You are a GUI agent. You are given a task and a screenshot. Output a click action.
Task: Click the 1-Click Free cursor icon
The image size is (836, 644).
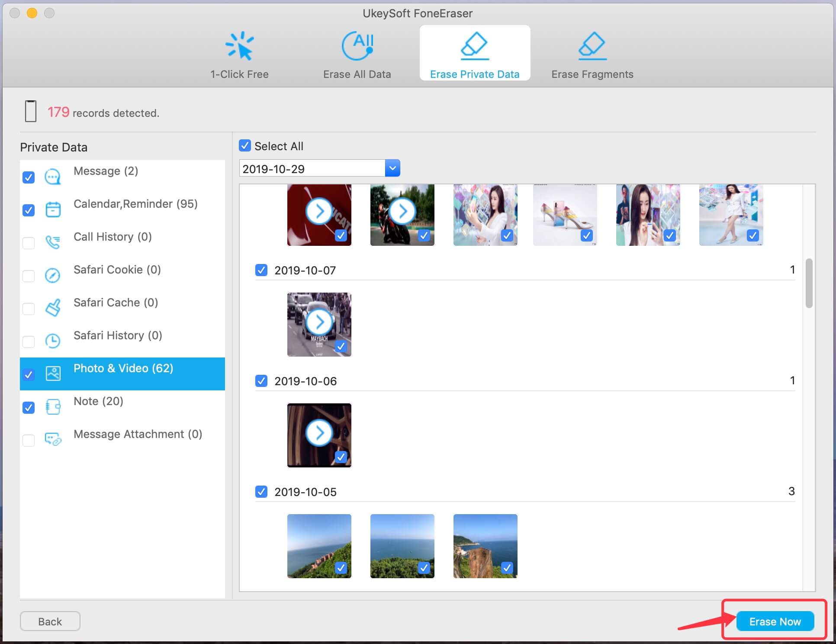[x=239, y=46]
